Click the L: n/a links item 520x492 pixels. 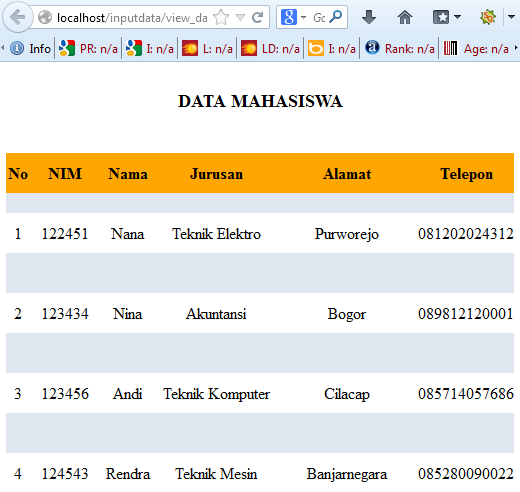tap(207, 49)
